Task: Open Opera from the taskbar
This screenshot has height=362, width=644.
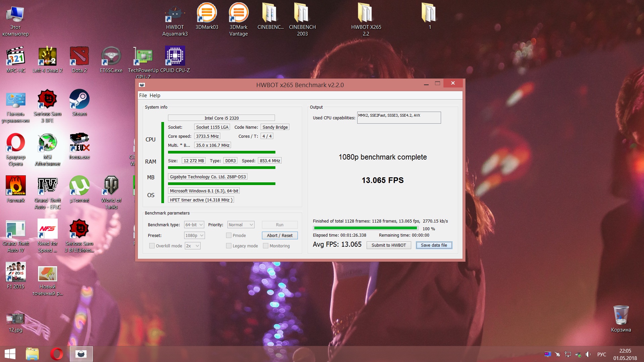Action: 56,354
